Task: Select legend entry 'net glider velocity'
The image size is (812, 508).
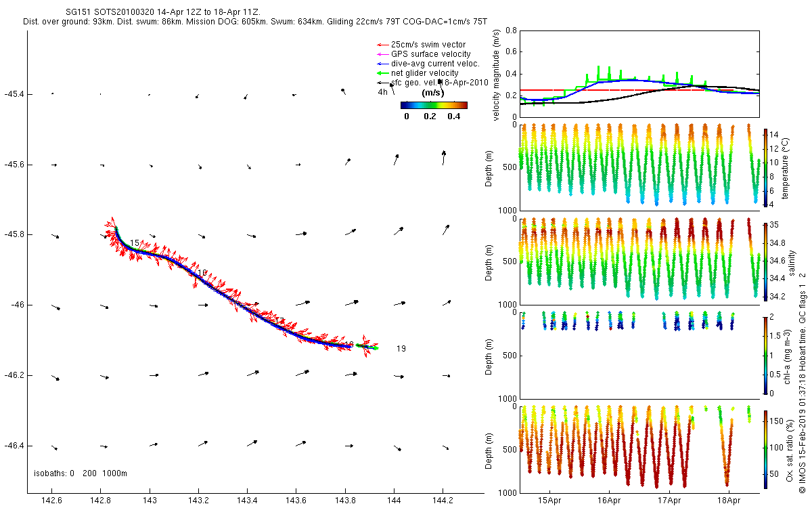Action: pos(424,73)
